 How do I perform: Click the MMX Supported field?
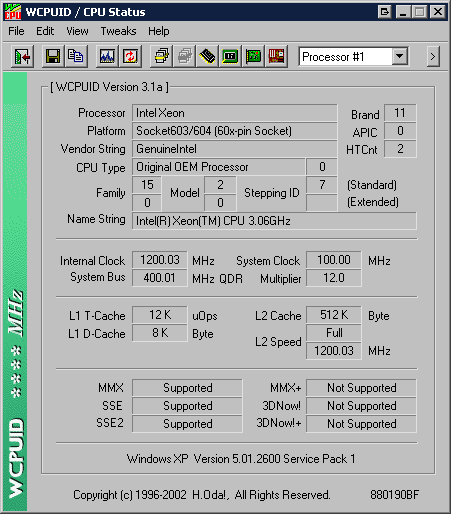point(187,388)
